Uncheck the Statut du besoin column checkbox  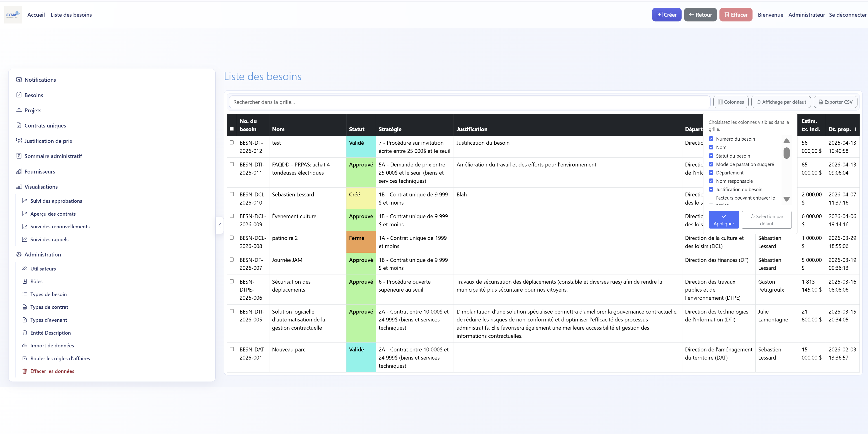click(x=711, y=156)
